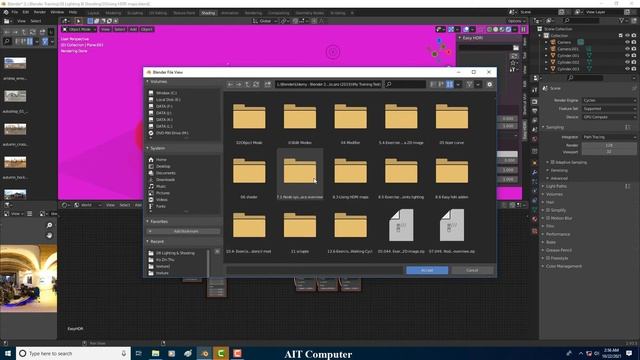Expand the Light Paths panel
This screenshot has width=640, height=360.
[556, 186]
